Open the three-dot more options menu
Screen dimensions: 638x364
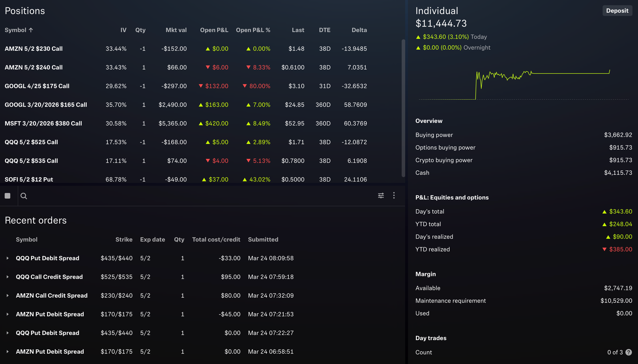(394, 195)
